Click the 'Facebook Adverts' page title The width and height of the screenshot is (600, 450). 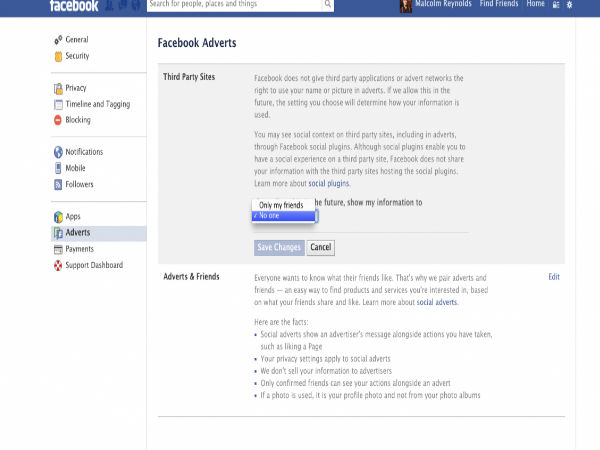197,43
